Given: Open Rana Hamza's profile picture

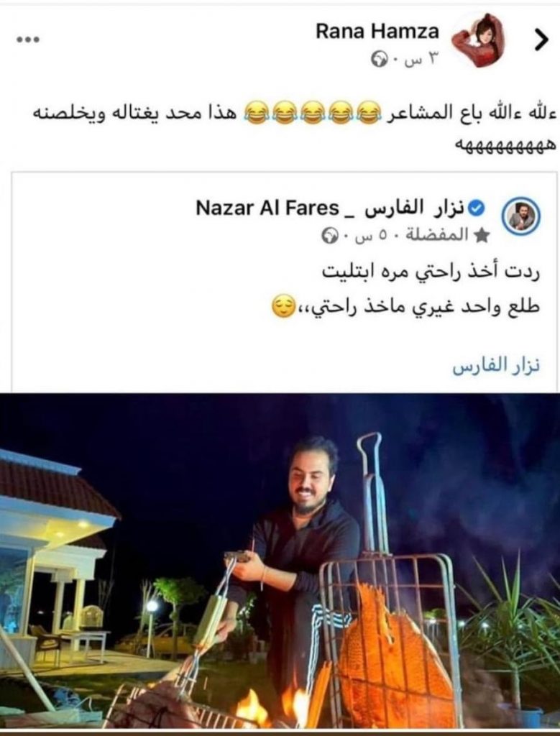Looking at the screenshot, I should click(478, 40).
